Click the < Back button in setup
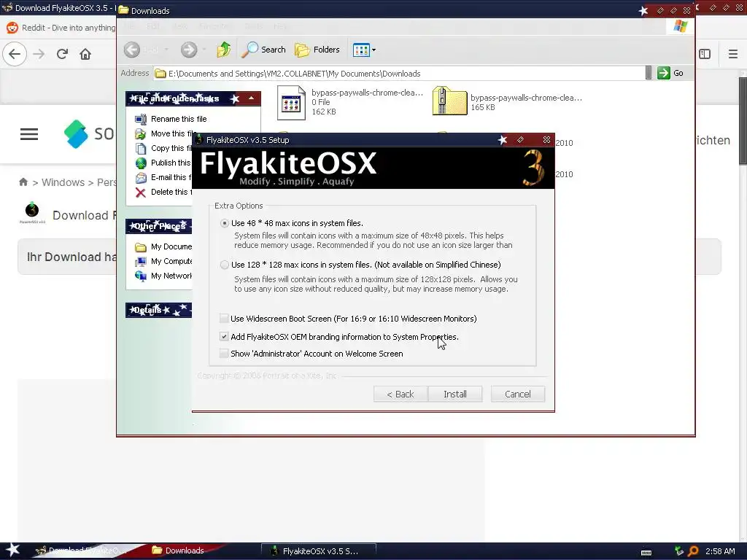 [400, 394]
